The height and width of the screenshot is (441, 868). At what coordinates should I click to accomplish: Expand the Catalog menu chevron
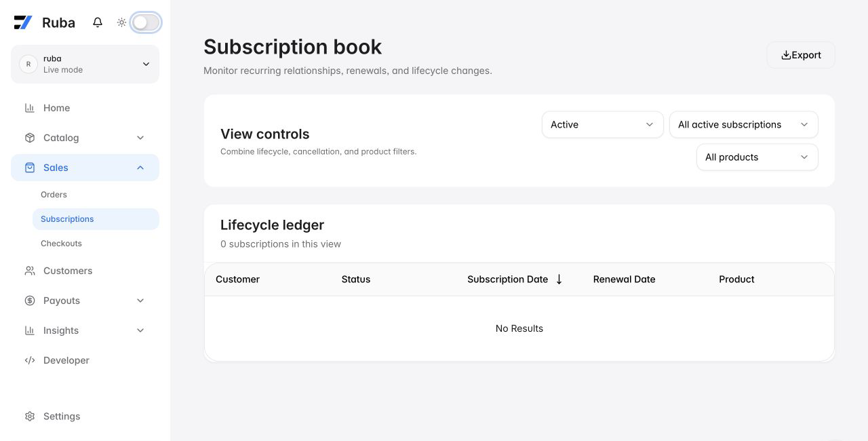pyautogui.click(x=140, y=138)
